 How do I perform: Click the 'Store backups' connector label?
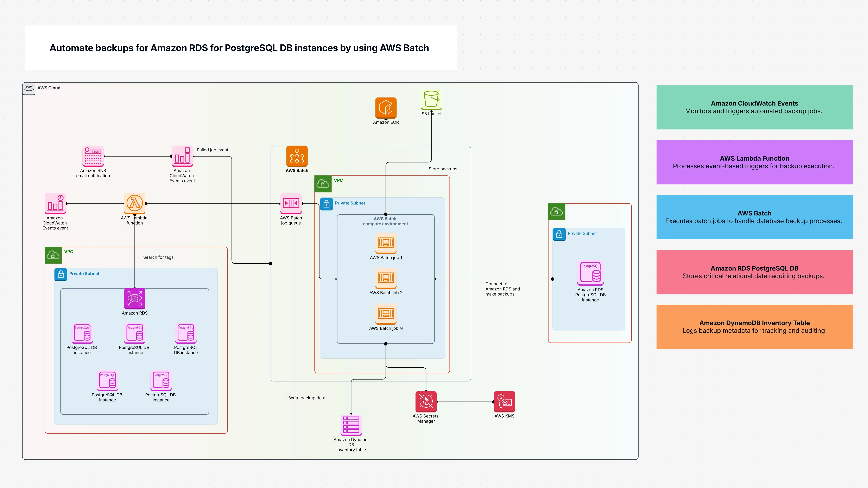(442, 169)
